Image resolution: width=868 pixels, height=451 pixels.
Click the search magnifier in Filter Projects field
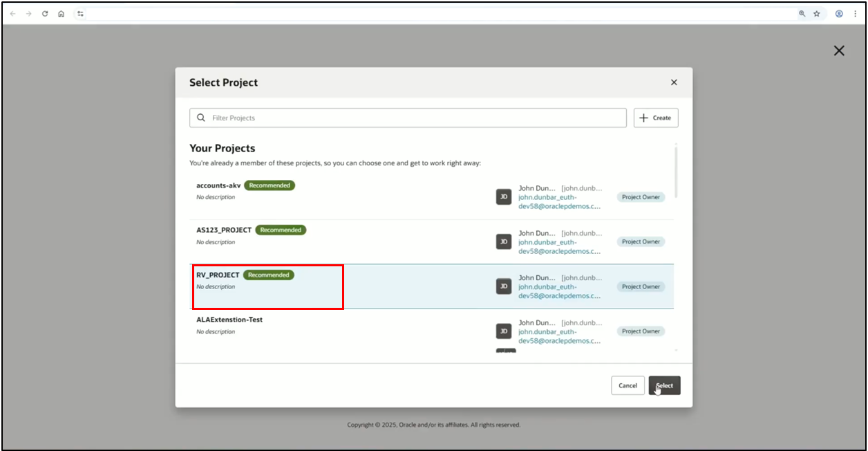pyautogui.click(x=200, y=118)
